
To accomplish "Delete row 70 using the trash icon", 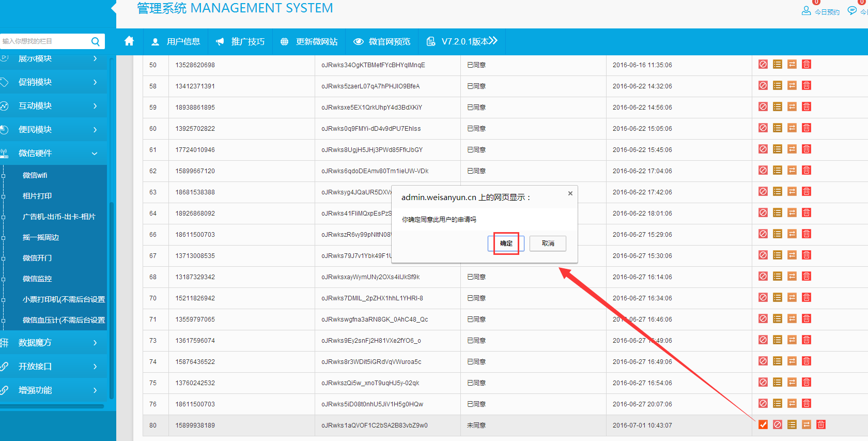I will [x=807, y=297].
